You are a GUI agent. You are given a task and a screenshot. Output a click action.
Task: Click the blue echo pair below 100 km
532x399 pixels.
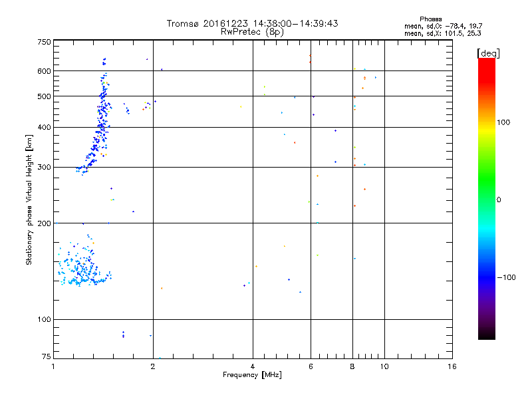tap(123, 334)
